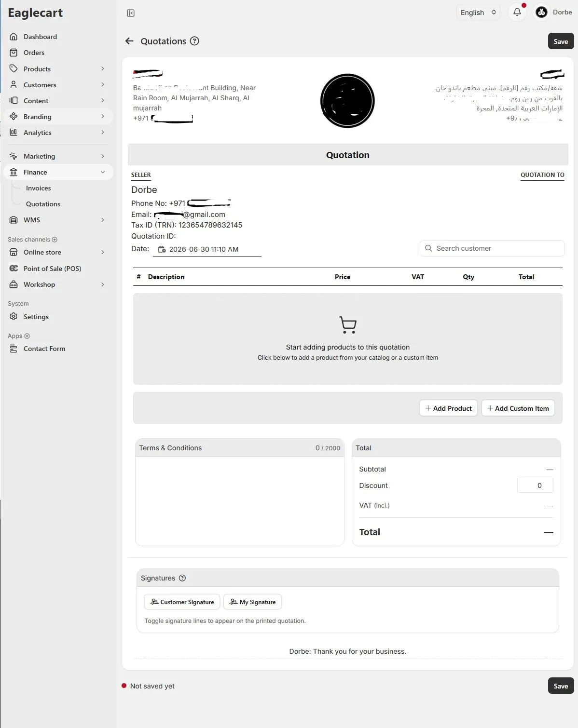Expand the Online store submenu chevron
This screenshot has height=728, width=578.
tap(103, 252)
